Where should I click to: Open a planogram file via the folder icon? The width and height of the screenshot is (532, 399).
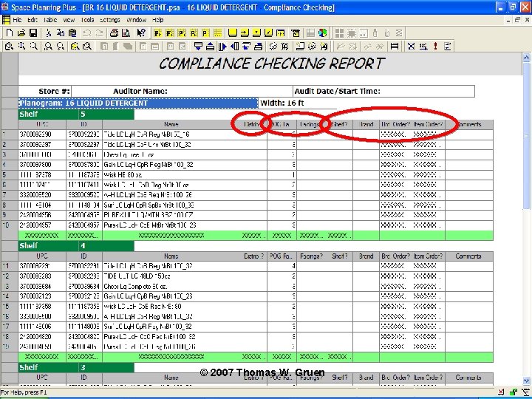click(21, 33)
